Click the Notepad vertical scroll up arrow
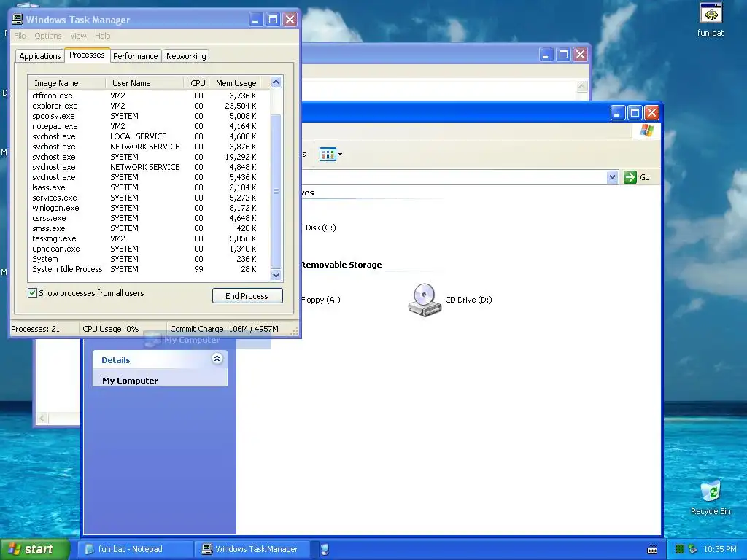747x560 pixels. pyautogui.click(x=581, y=86)
